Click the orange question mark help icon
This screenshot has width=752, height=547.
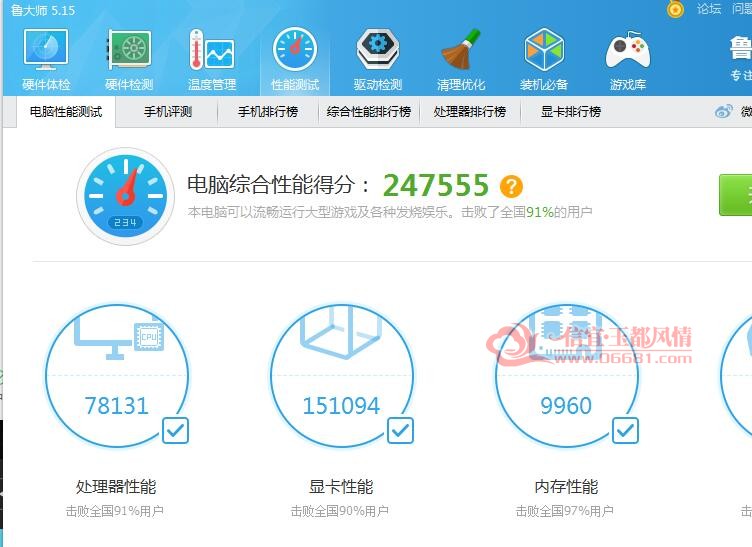(511, 186)
